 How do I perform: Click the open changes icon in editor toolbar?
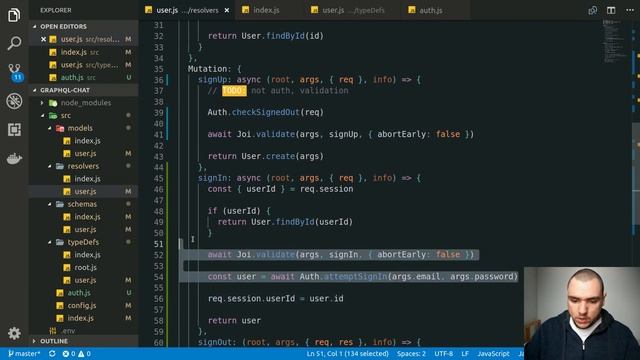[593, 10]
